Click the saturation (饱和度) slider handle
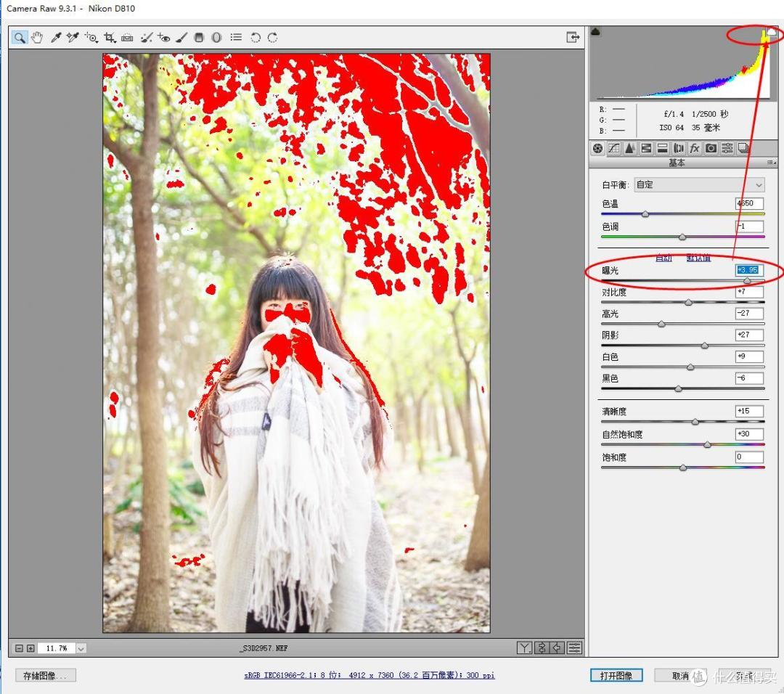The width and height of the screenshot is (784, 694). click(683, 468)
